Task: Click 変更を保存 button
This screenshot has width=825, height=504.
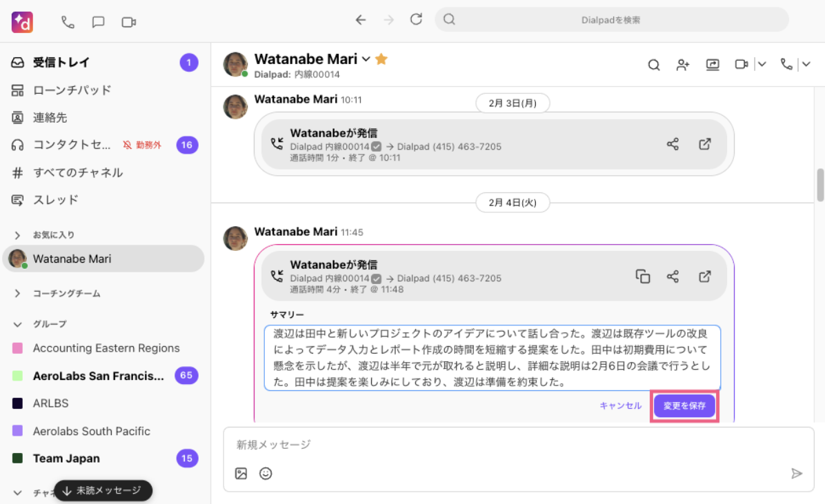Action: click(x=684, y=405)
